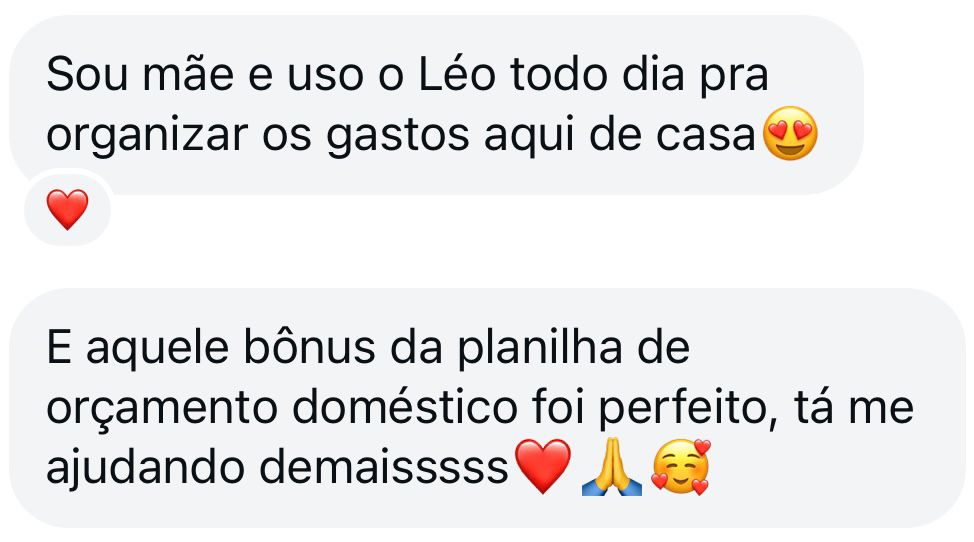Screen dimensions: 974x542
Task: Click the word gastos in first message
Action: point(398,137)
